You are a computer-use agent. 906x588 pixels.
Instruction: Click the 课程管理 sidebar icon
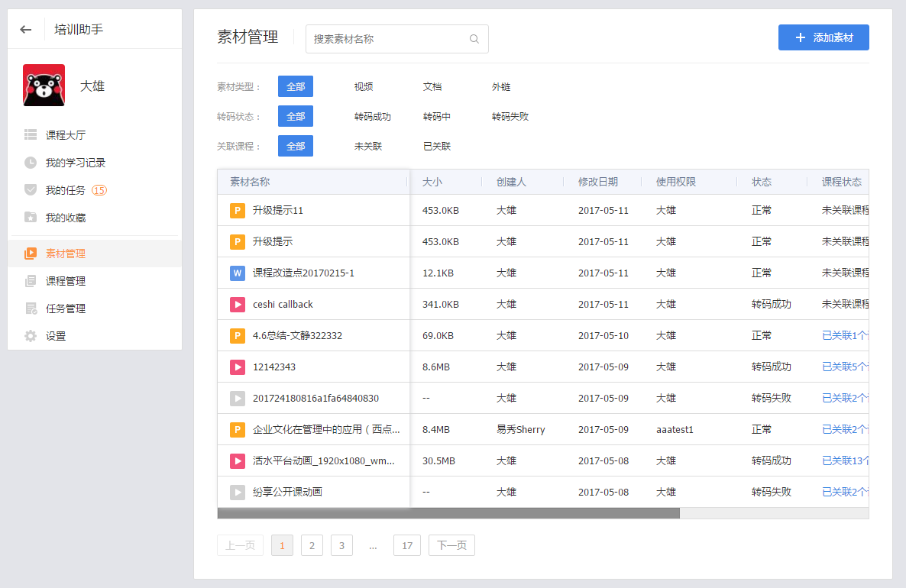pyautogui.click(x=31, y=281)
